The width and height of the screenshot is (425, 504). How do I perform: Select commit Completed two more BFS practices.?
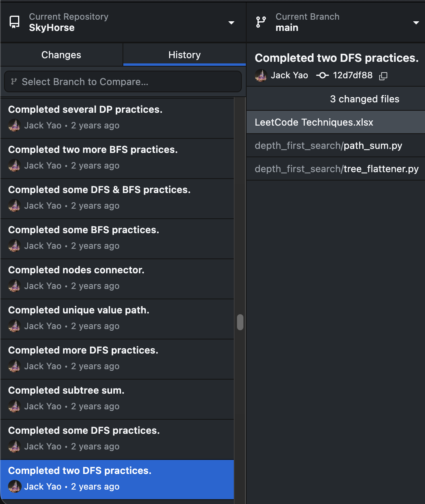pos(117,159)
